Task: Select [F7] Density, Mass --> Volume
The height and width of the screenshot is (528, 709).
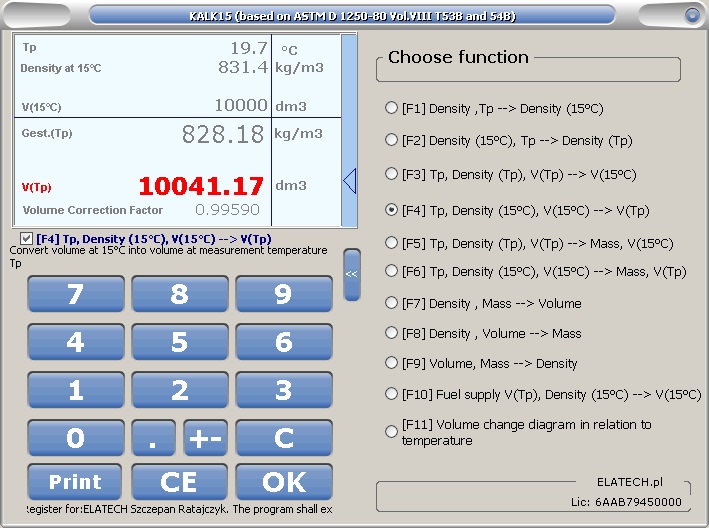Action: [483, 303]
